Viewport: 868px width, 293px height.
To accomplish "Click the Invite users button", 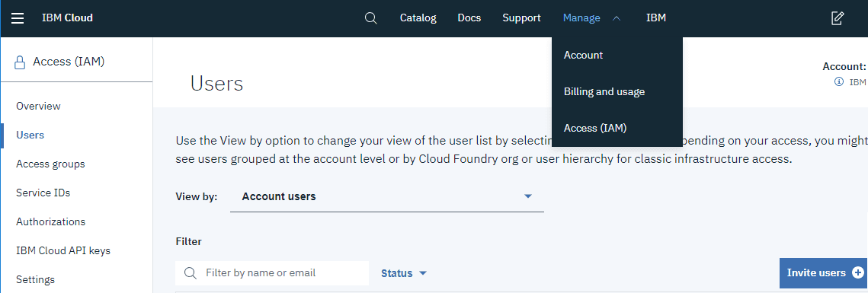I will coord(824,273).
